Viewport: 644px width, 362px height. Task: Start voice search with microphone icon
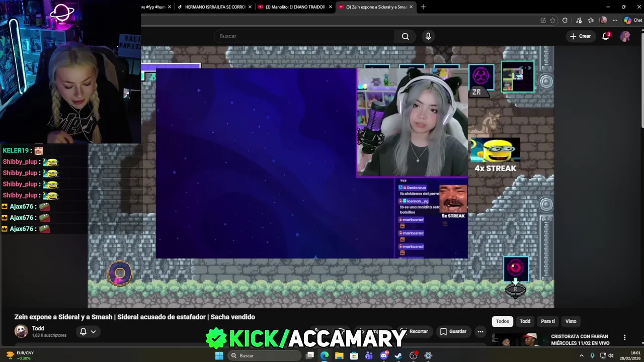[x=428, y=36]
